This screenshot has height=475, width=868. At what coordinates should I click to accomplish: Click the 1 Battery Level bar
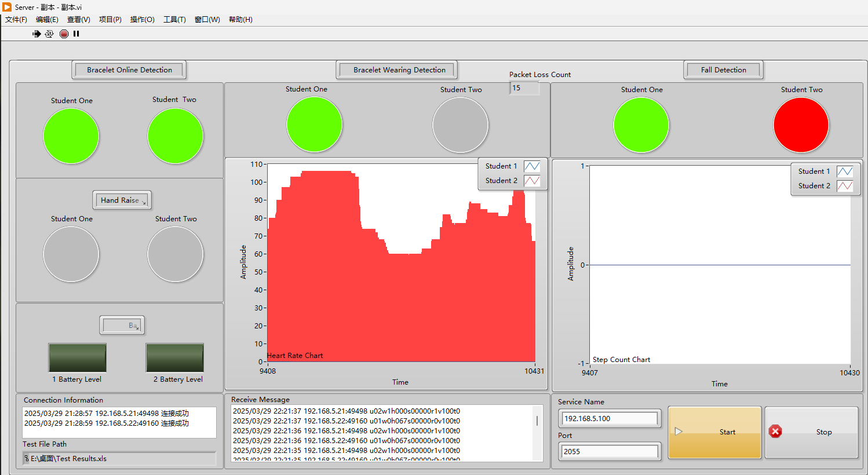pos(77,357)
